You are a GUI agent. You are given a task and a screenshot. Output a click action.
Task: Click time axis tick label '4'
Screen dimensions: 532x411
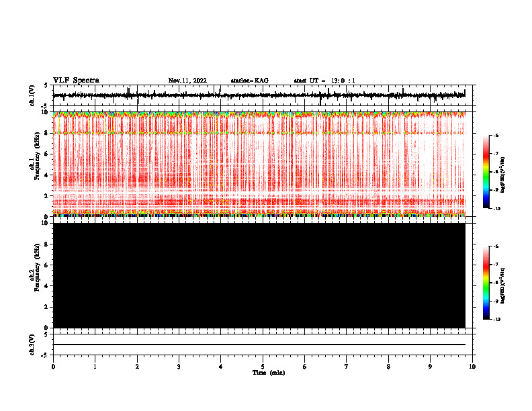pyautogui.click(x=221, y=367)
